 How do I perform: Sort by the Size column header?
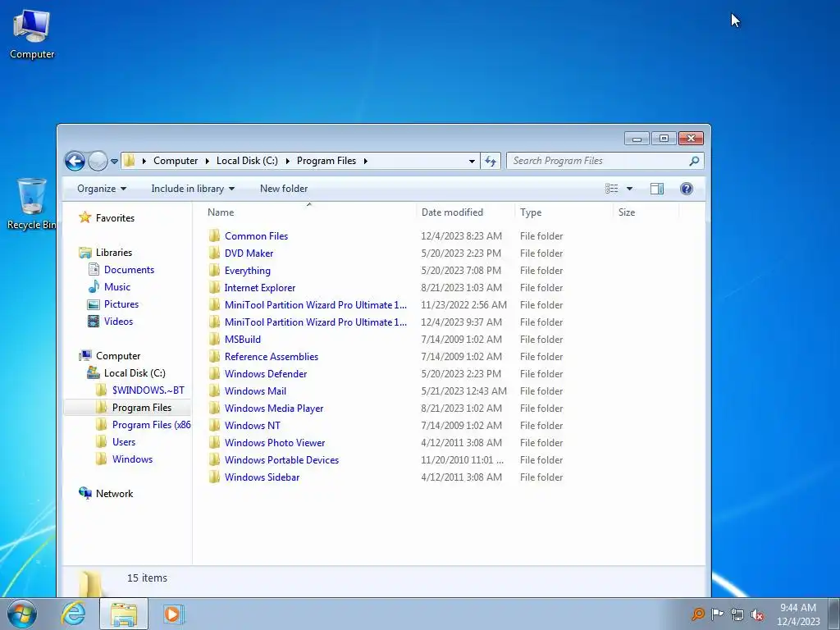pos(646,212)
